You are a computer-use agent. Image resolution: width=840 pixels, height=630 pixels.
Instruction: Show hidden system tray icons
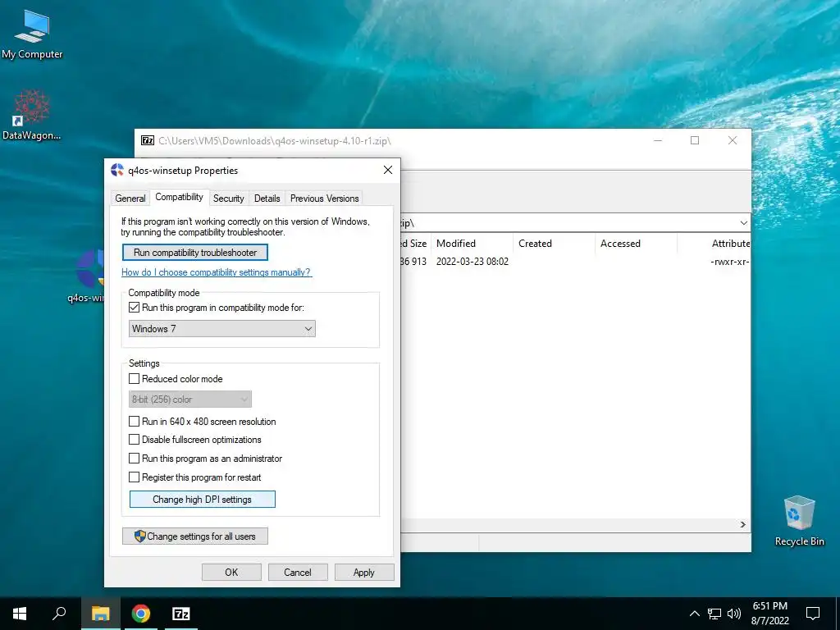point(694,614)
